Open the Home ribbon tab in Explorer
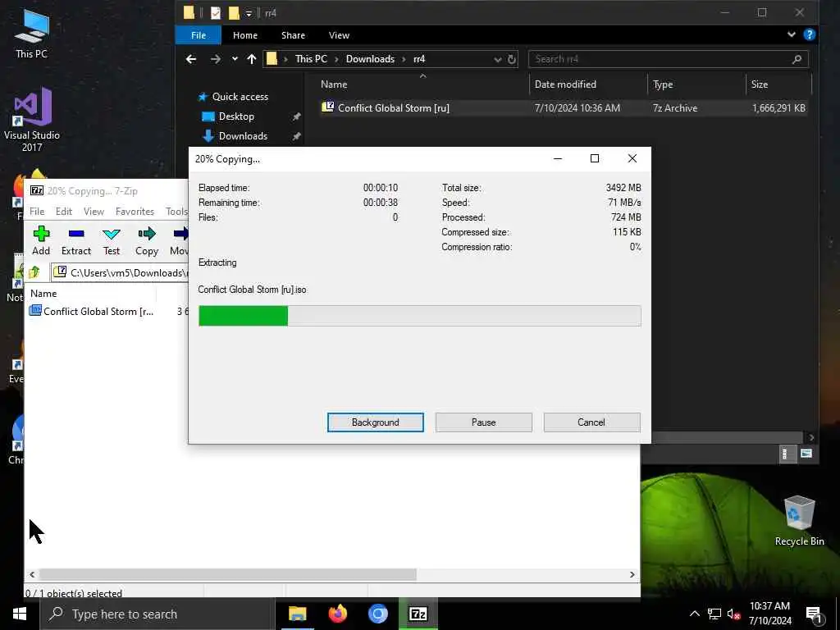 tap(244, 34)
